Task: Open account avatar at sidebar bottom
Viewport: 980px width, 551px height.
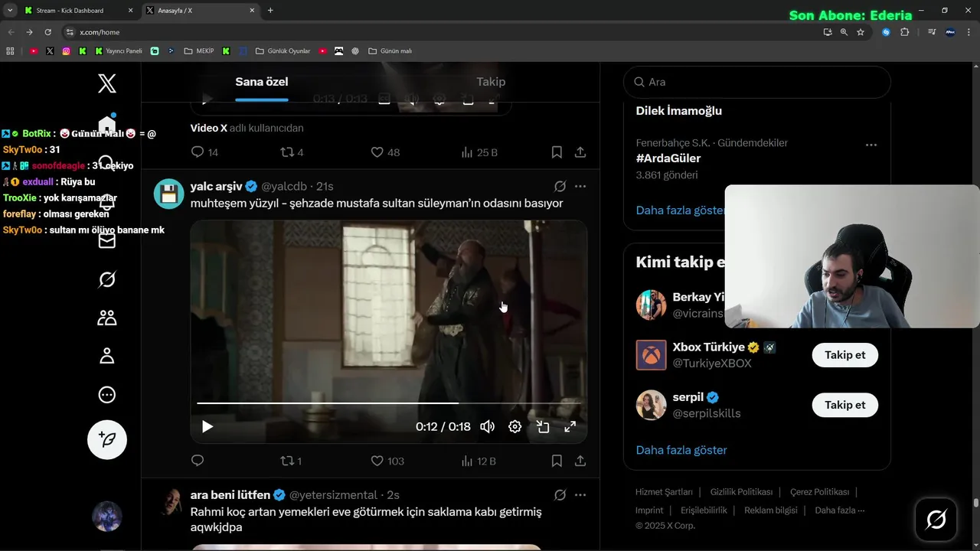Action: point(107,517)
